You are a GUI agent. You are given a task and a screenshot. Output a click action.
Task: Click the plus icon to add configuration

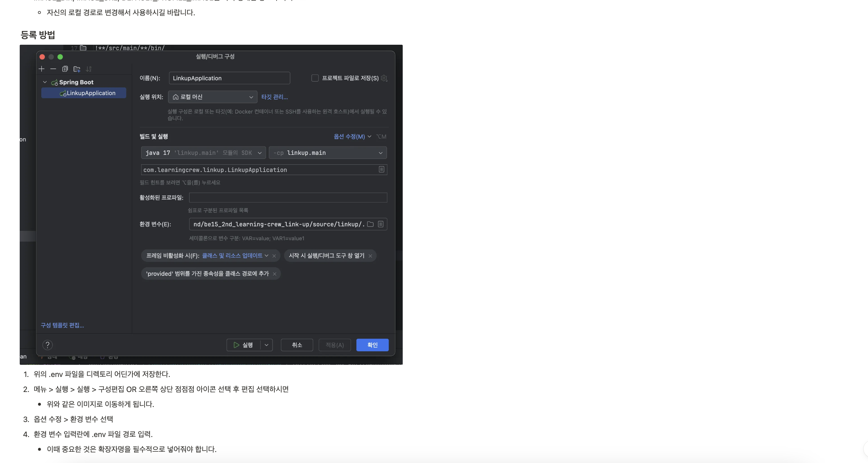click(41, 69)
